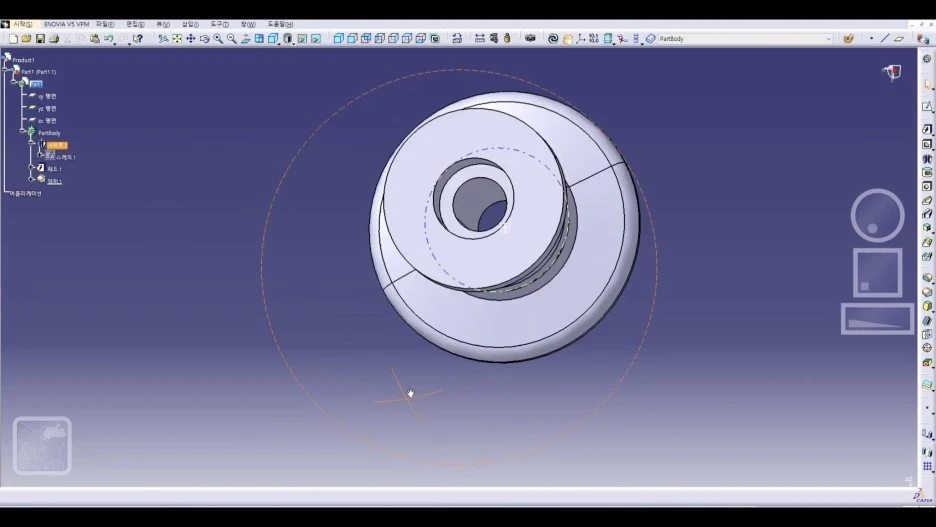Open the 도움말 (Help) menu
Viewport: 936px width, 527px height.
pos(280,24)
